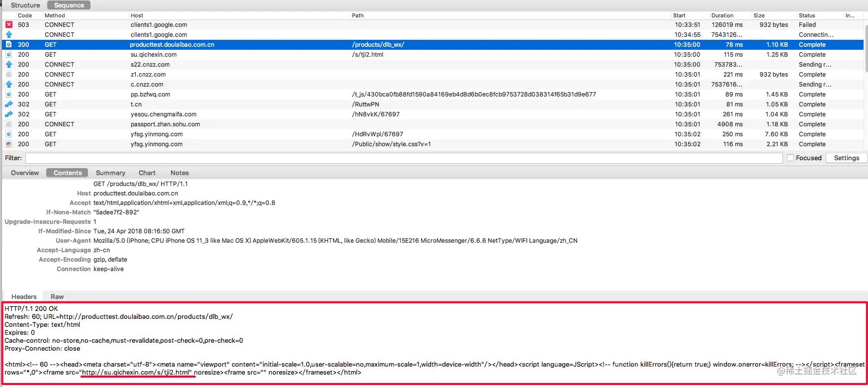Open the filter Settings button
Image resolution: width=868 pixels, height=387 pixels.
pyautogui.click(x=847, y=158)
